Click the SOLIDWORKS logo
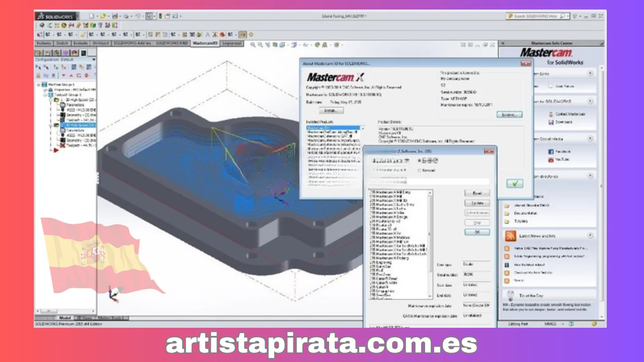 [x=55, y=16]
